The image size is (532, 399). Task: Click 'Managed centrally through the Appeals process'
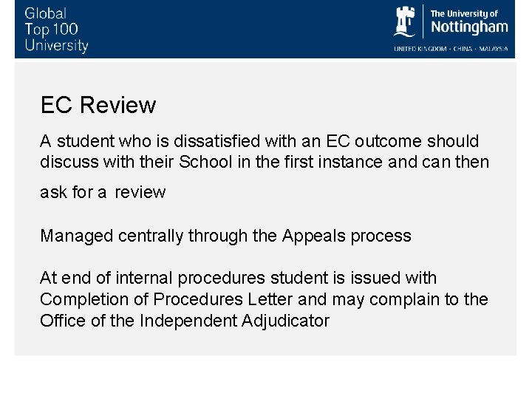coord(225,236)
